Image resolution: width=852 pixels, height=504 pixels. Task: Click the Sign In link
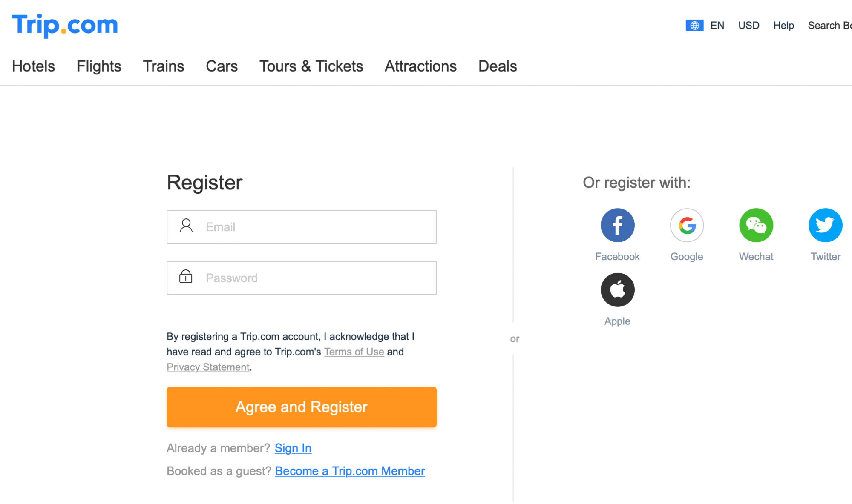click(293, 448)
